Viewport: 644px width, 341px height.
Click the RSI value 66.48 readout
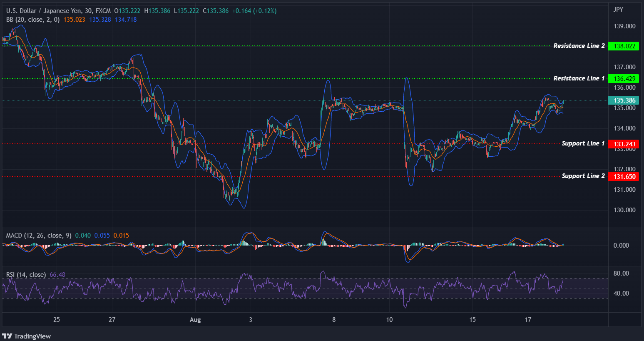tap(58, 275)
